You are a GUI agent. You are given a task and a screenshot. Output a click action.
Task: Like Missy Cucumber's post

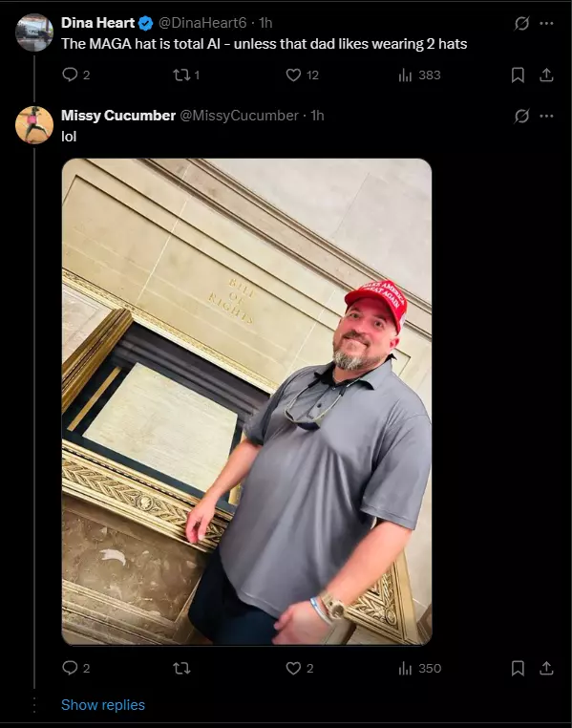pos(300,668)
